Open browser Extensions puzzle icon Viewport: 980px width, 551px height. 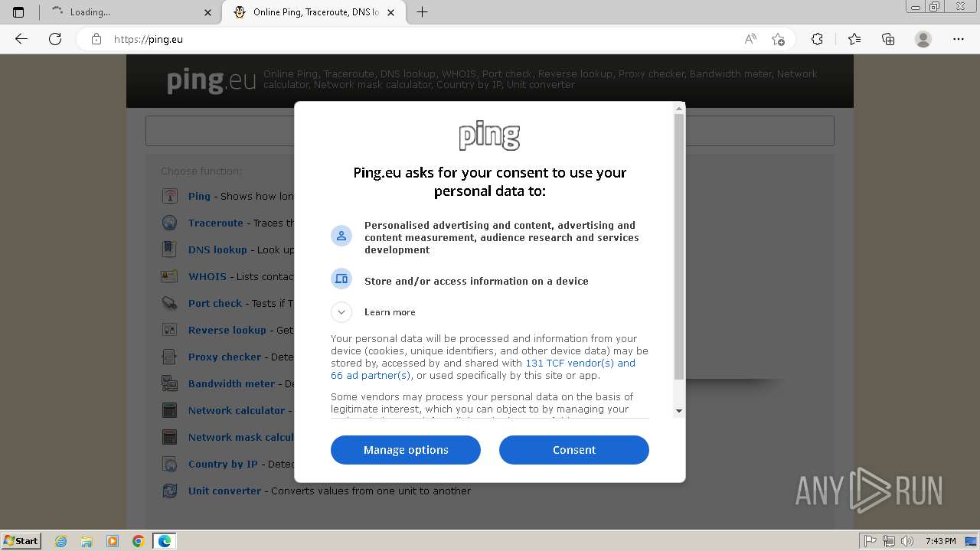click(817, 39)
